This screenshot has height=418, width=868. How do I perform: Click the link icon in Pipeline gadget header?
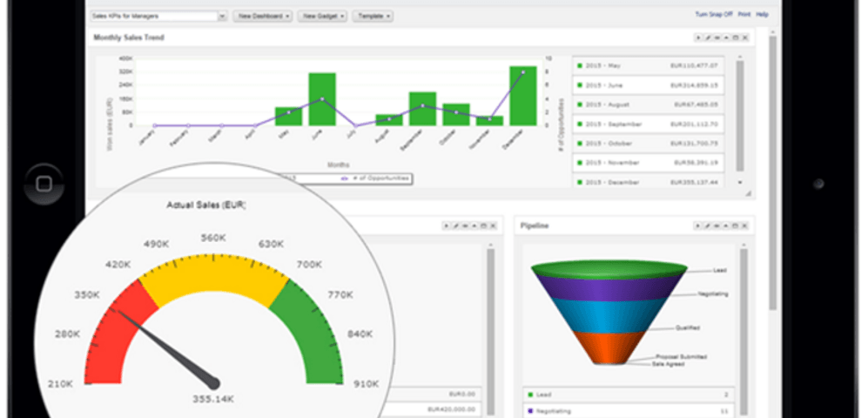(717, 226)
